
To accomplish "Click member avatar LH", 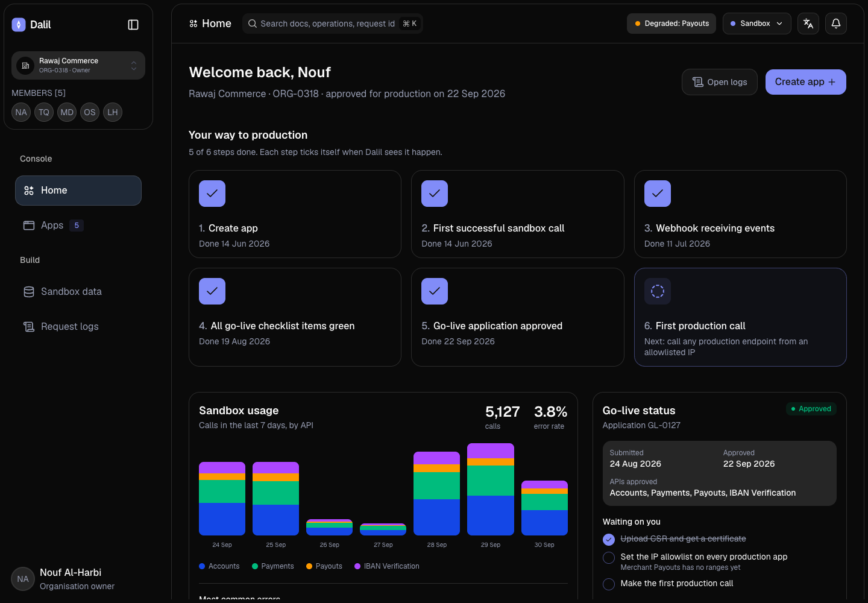I will coord(113,112).
